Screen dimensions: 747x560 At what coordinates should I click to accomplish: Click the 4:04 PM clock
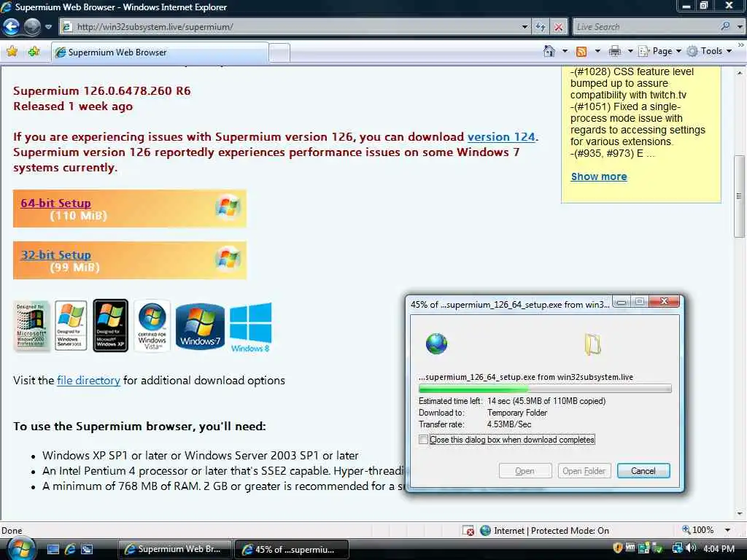[x=719, y=549]
